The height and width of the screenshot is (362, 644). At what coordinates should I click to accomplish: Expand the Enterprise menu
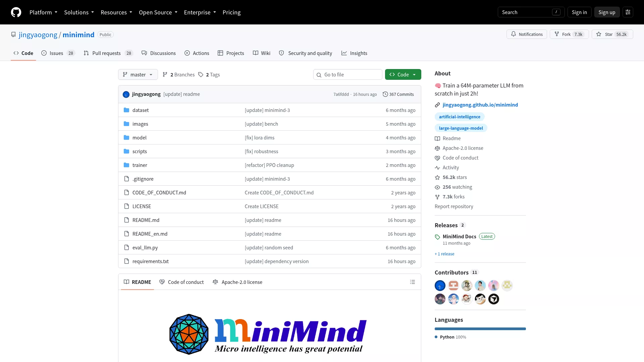200,12
